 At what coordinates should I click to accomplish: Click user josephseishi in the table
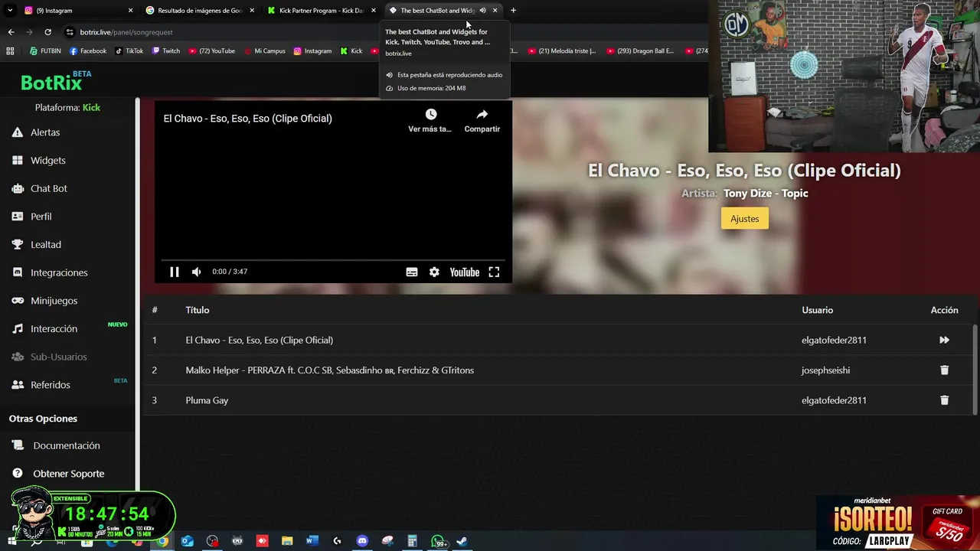click(x=825, y=370)
